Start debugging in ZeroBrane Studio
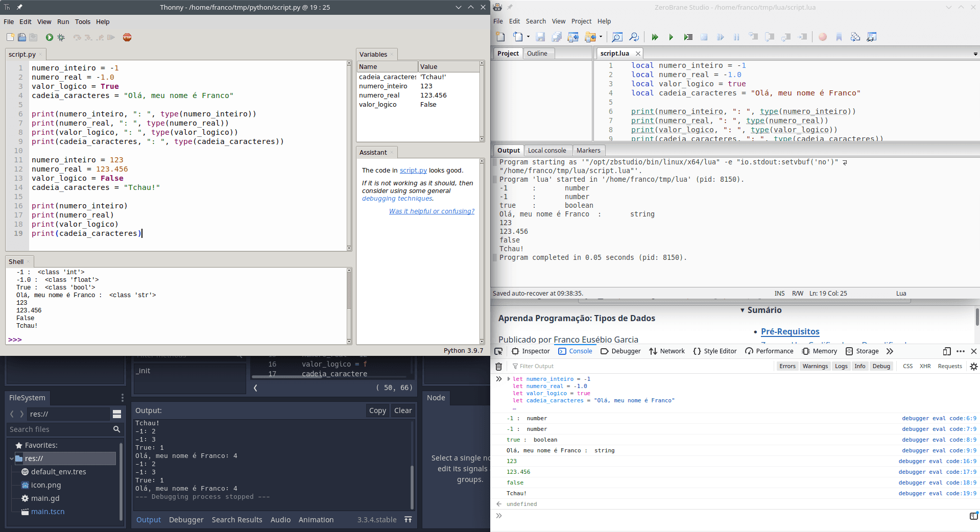The width and height of the screenshot is (980, 532). (655, 37)
